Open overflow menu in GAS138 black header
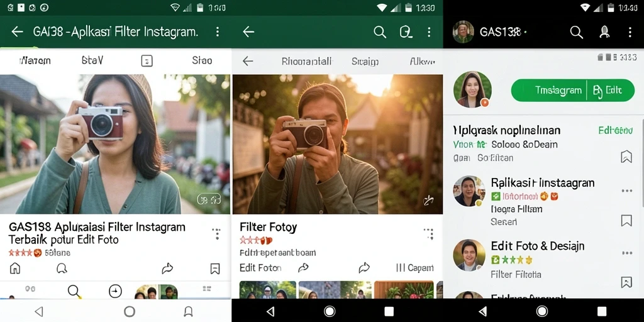Screen dimensions: 644x322 [630, 32]
